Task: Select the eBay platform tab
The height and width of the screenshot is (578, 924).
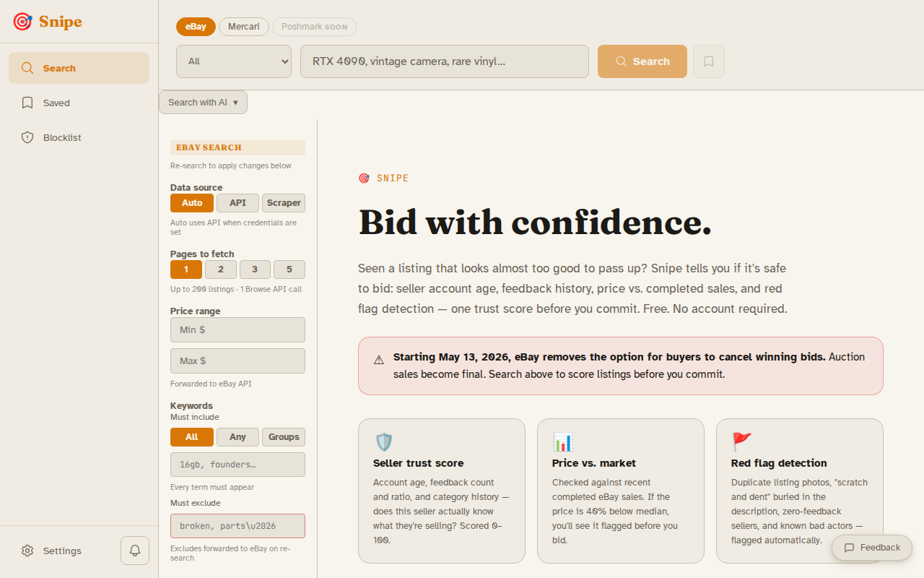Action: point(196,27)
